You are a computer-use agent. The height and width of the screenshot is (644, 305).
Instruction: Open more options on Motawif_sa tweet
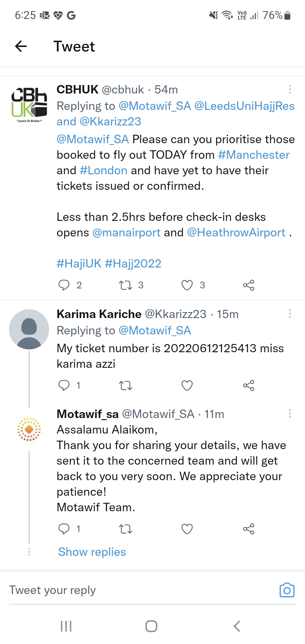(x=290, y=414)
